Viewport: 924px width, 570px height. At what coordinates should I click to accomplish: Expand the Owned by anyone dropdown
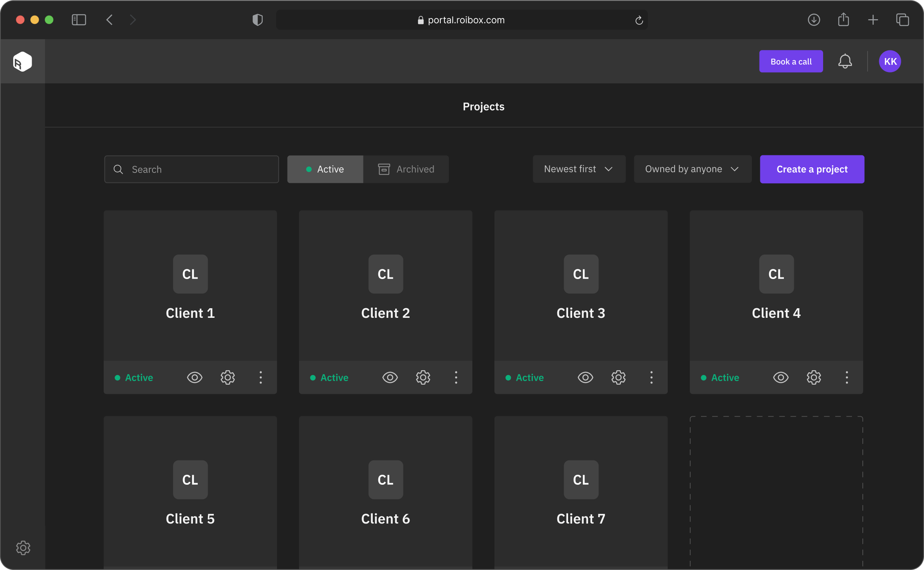tap(692, 169)
